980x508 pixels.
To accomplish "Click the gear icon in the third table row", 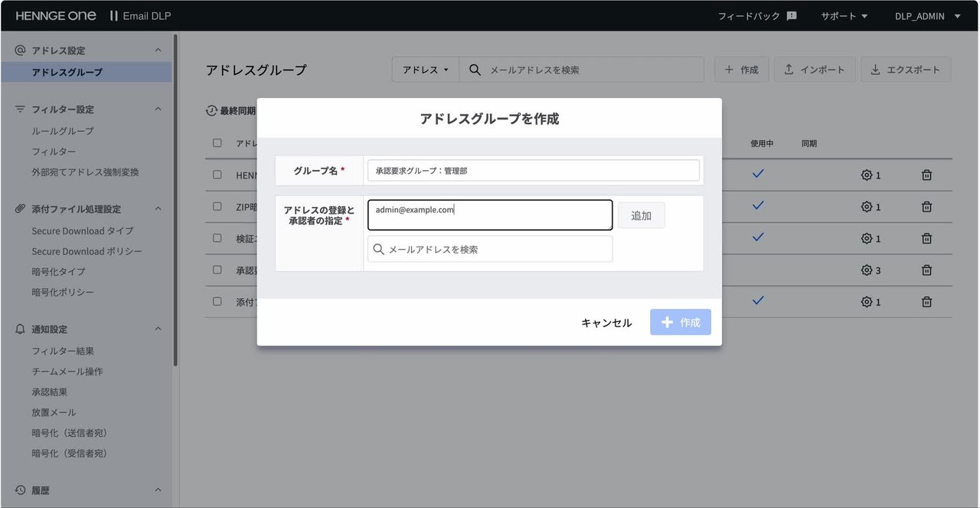I will (x=867, y=238).
